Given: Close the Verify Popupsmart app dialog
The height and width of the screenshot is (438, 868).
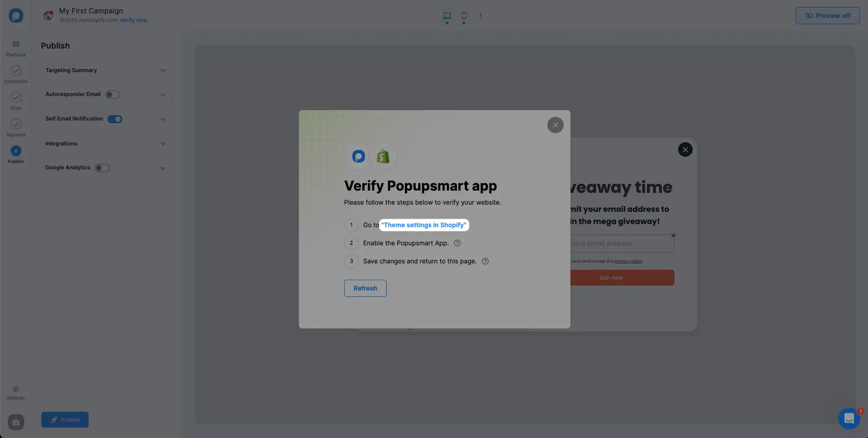Looking at the screenshot, I should [x=555, y=125].
